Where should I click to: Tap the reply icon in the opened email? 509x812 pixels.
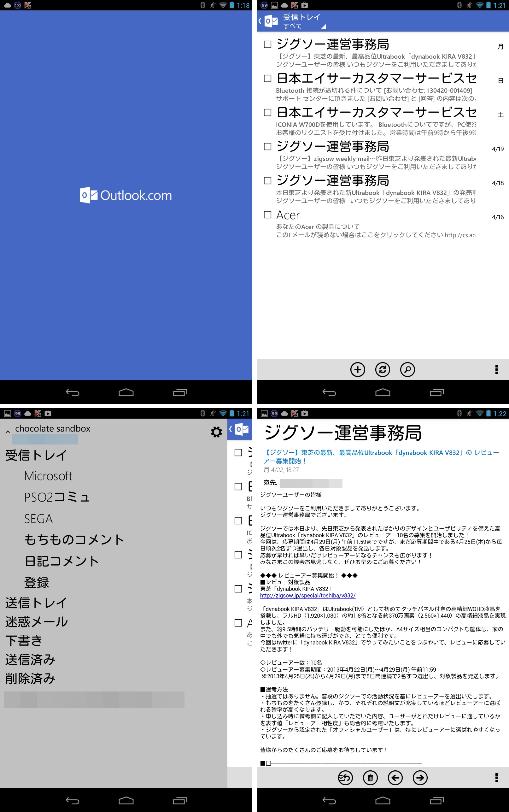click(345, 778)
